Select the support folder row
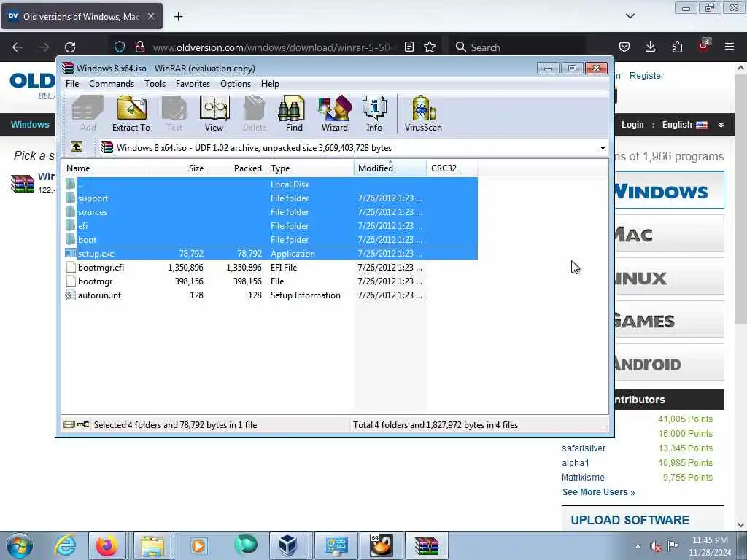Screen dimensions: 747x560 point(270,198)
